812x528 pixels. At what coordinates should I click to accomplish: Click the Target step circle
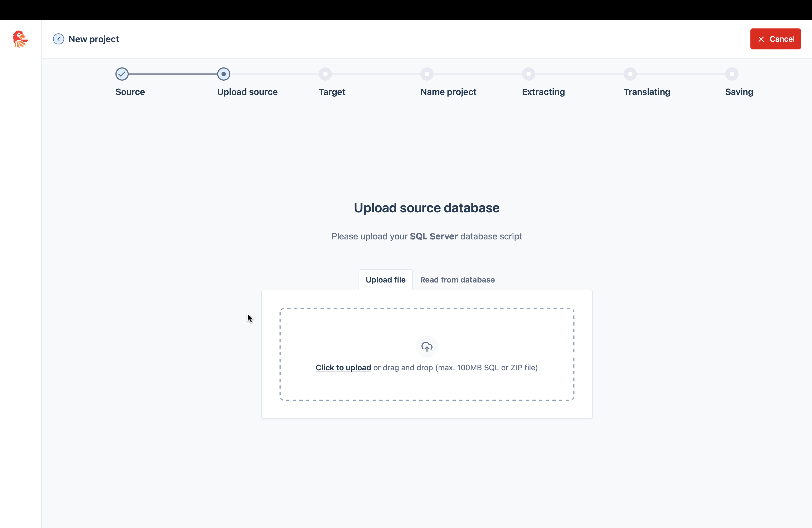pos(325,74)
